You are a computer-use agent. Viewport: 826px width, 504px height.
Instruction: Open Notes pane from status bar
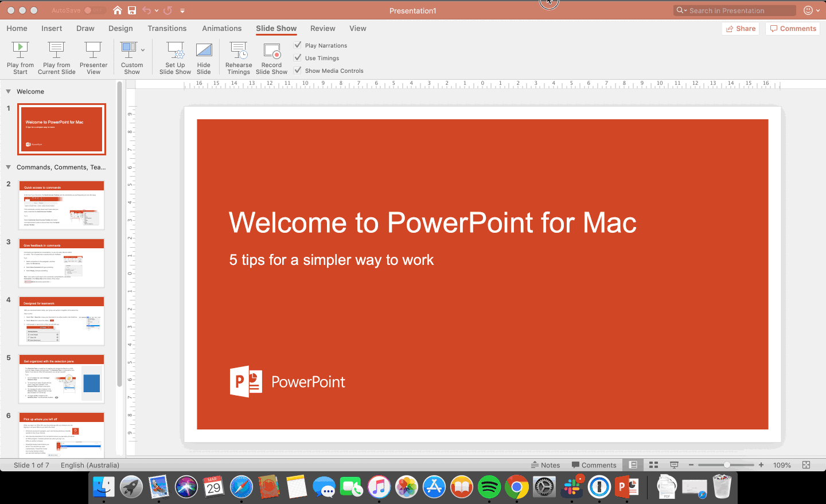point(545,465)
